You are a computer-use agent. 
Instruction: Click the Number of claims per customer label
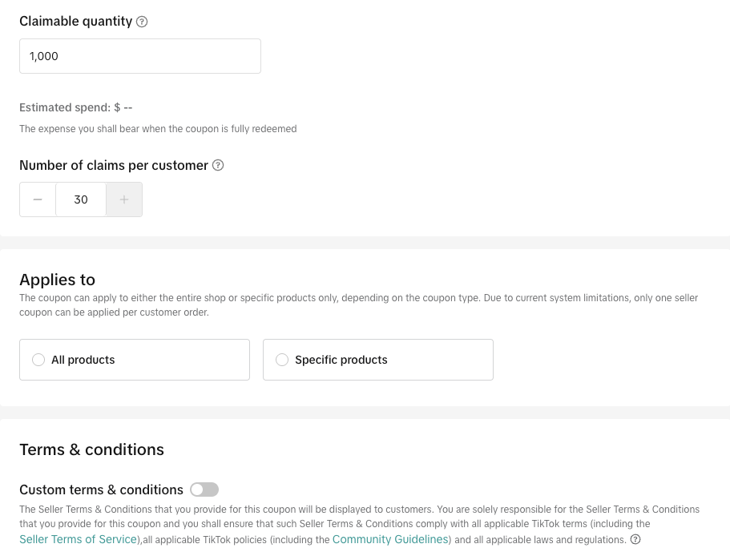point(114,165)
